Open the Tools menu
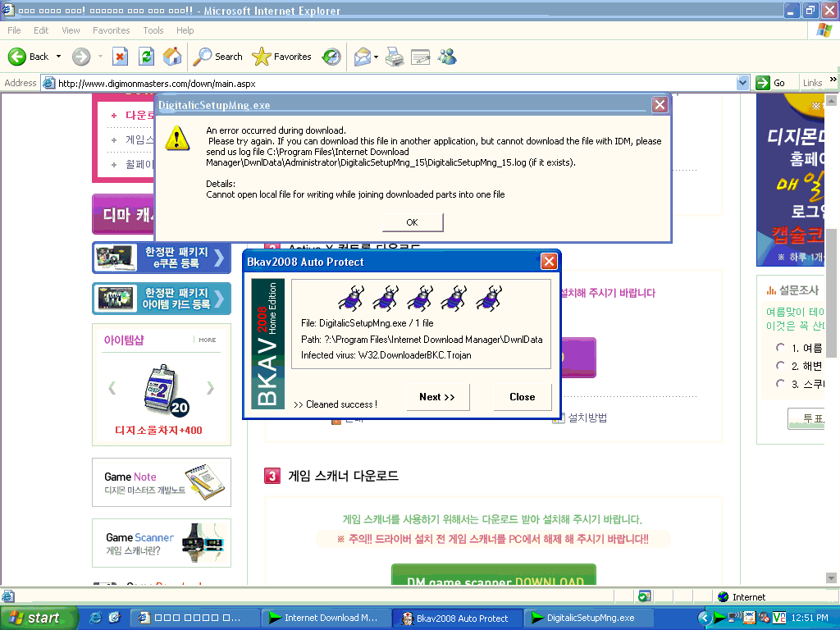Viewport: 840px width, 630px height. point(153,30)
